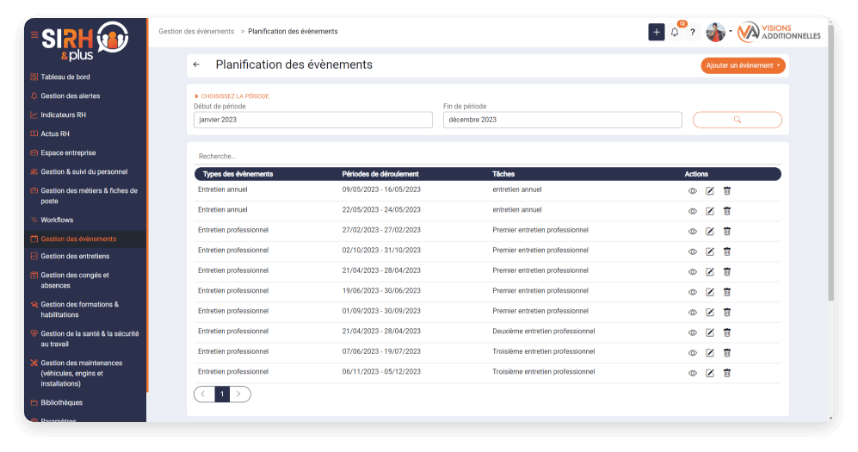
Task: Sort by Types des évènements column header
Action: pos(237,174)
